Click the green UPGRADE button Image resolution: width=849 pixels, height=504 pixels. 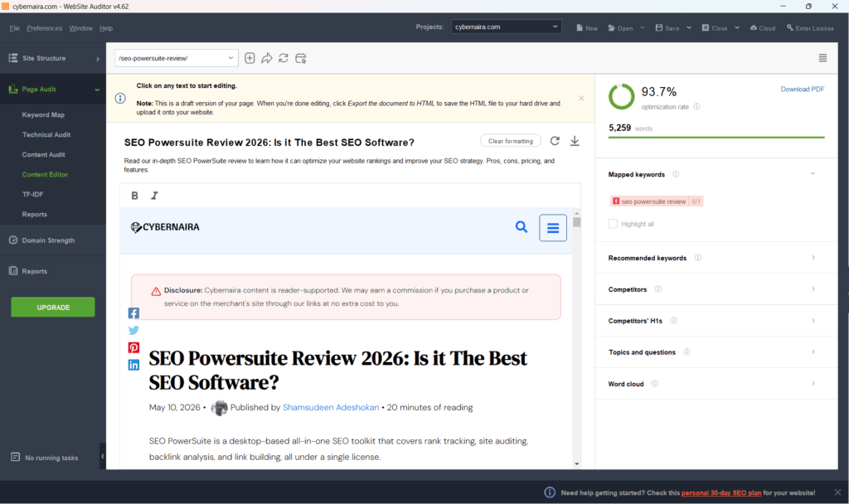pyautogui.click(x=53, y=307)
